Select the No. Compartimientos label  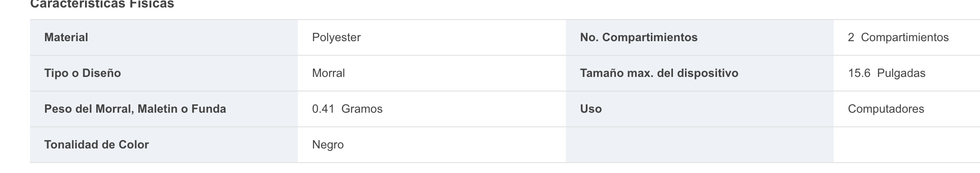[639, 37]
